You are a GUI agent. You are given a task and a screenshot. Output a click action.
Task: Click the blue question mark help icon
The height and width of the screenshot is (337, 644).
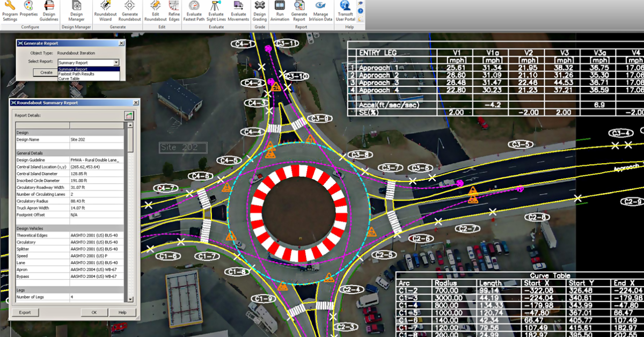tap(360, 10)
